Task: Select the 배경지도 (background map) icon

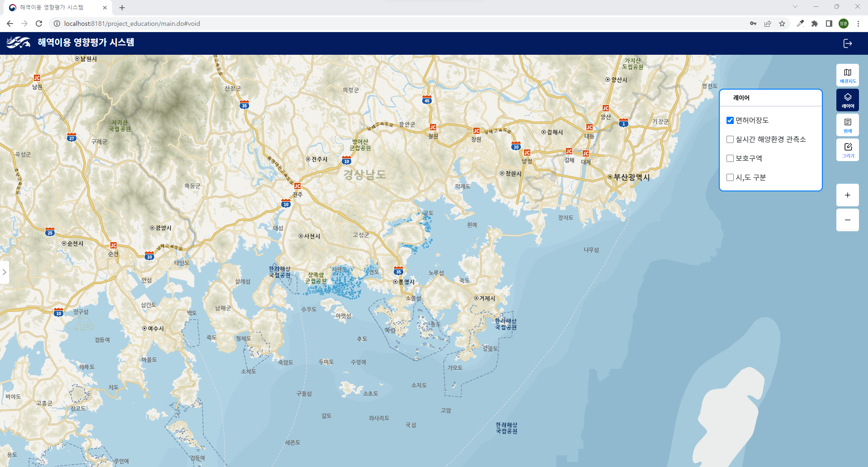Action: pos(847,75)
